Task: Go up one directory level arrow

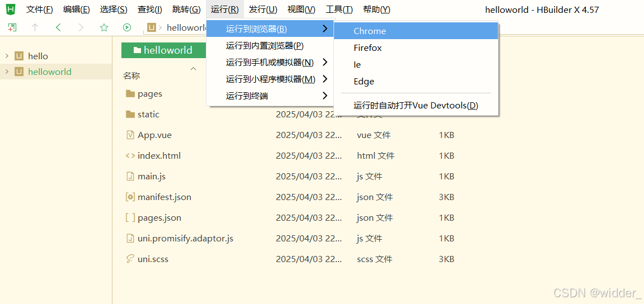Action: tap(35, 27)
